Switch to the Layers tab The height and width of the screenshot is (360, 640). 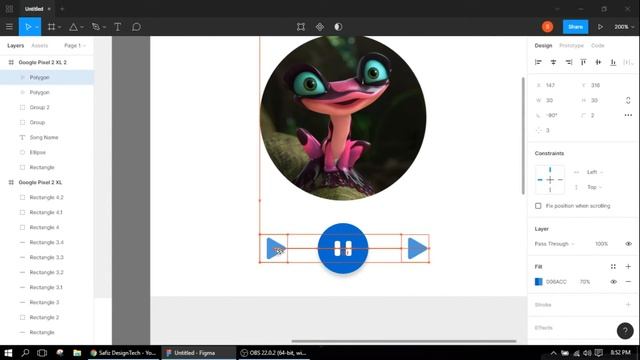[16, 46]
